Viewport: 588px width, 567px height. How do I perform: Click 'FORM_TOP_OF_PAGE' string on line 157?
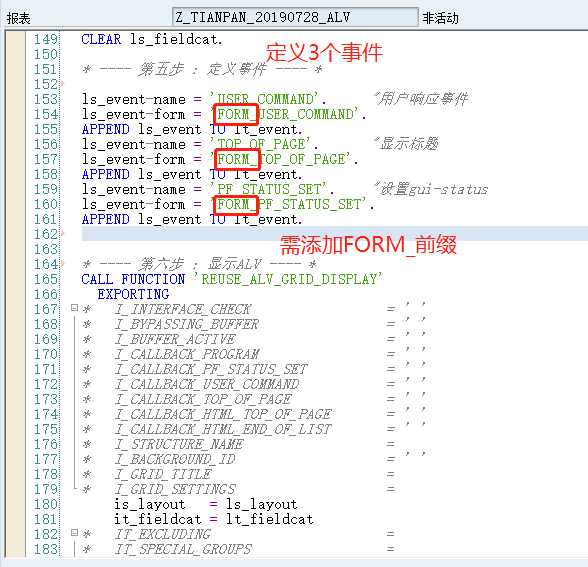tap(281, 159)
